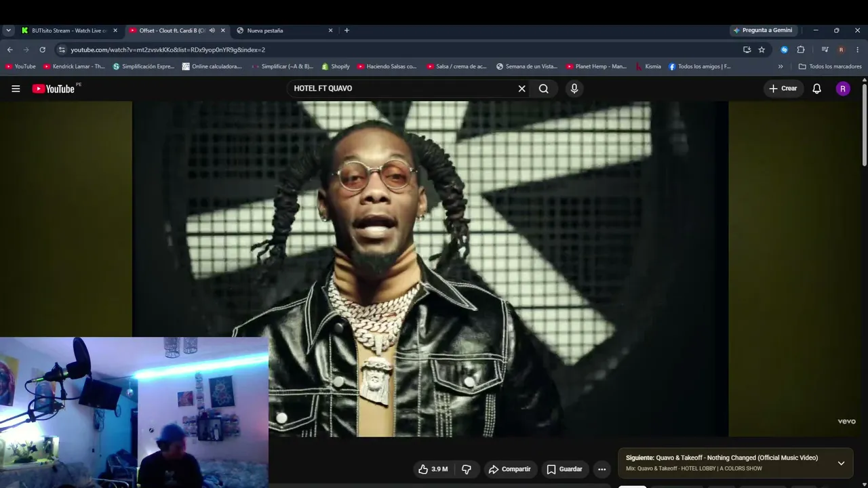Viewport: 868px width, 488px height.
Task: Open the Planet Hemp bookmark
Action: point(597,66)
